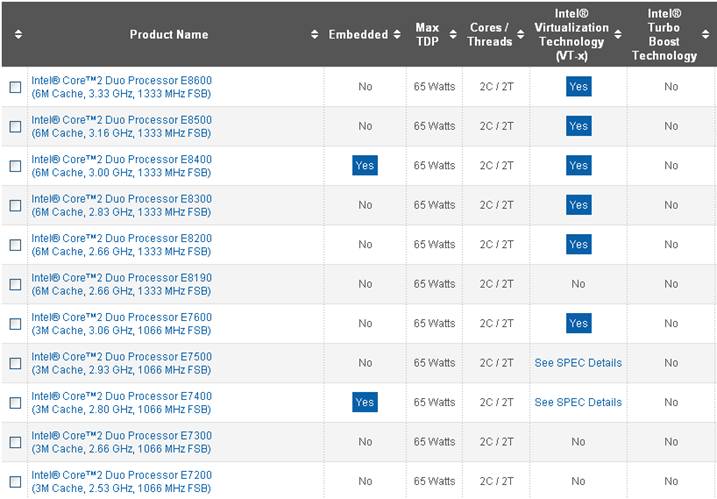
Task: Click the Turbo Boost No cell for E7200
Action: tap(671, 481)
